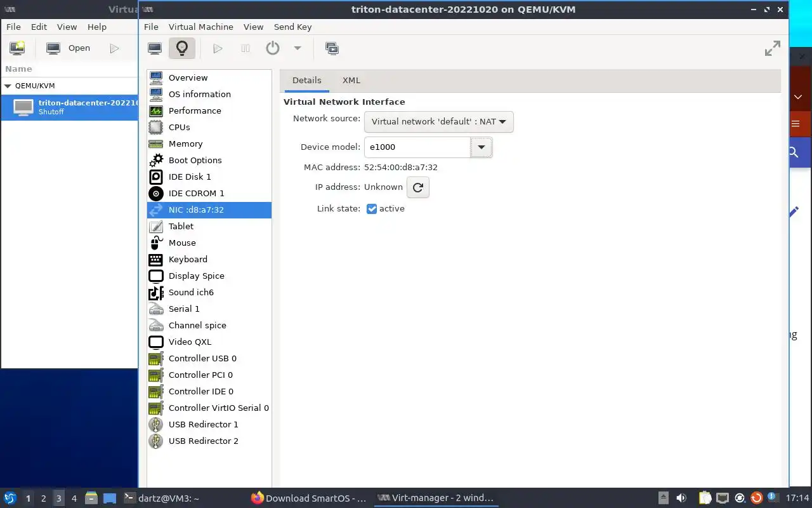Expand Device model combo arrow

(x=481, y=147)
